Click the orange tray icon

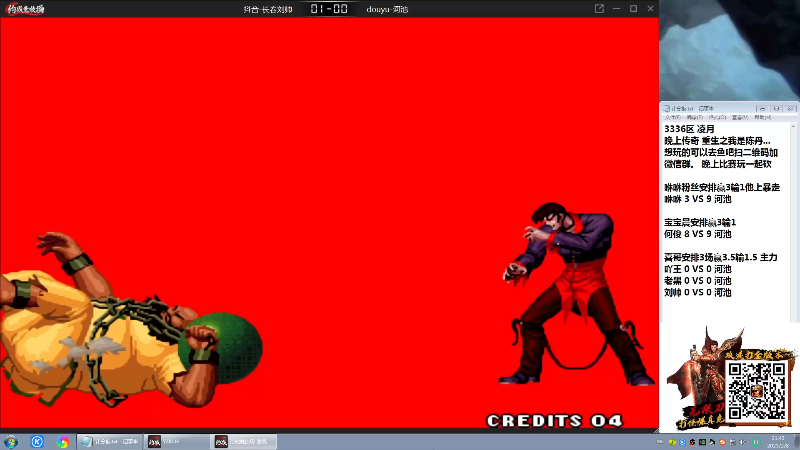(722, 442)
